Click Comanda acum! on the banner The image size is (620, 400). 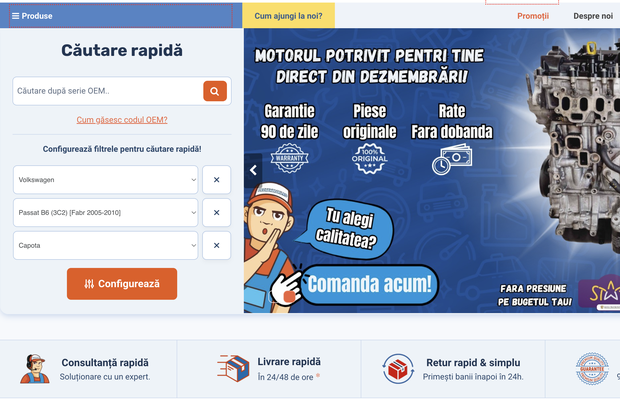pos(369,285)
